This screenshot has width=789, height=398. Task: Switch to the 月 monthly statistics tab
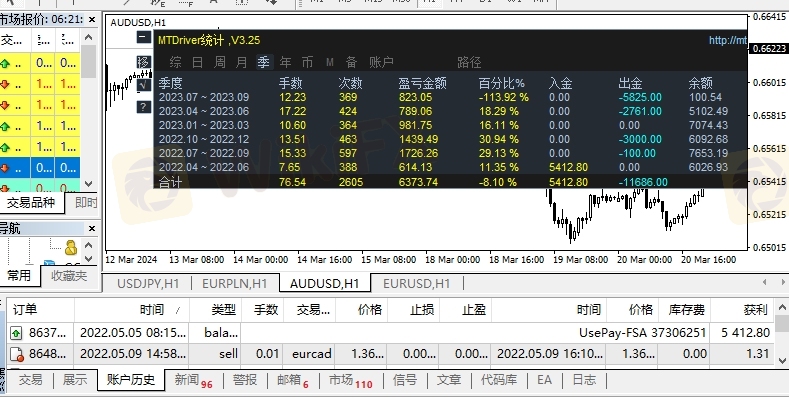pyautogui.click(x=242, y=62)
